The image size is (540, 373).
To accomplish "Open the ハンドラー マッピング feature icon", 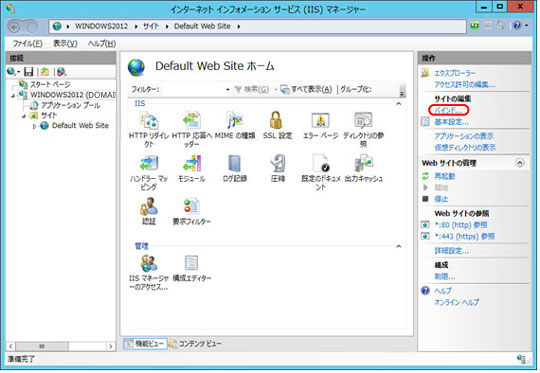I will [x=149, y=164].
